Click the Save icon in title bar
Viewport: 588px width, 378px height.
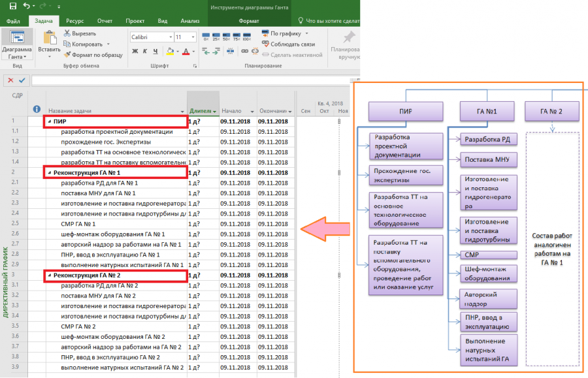click(13, 6)
